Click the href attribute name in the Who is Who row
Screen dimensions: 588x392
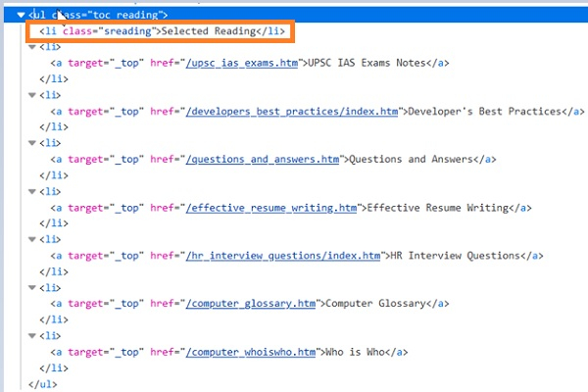(x=162, y=352)
